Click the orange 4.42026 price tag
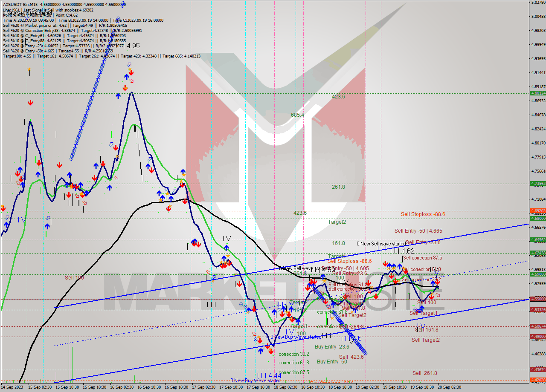546x392 pixels. click(537, 380)
